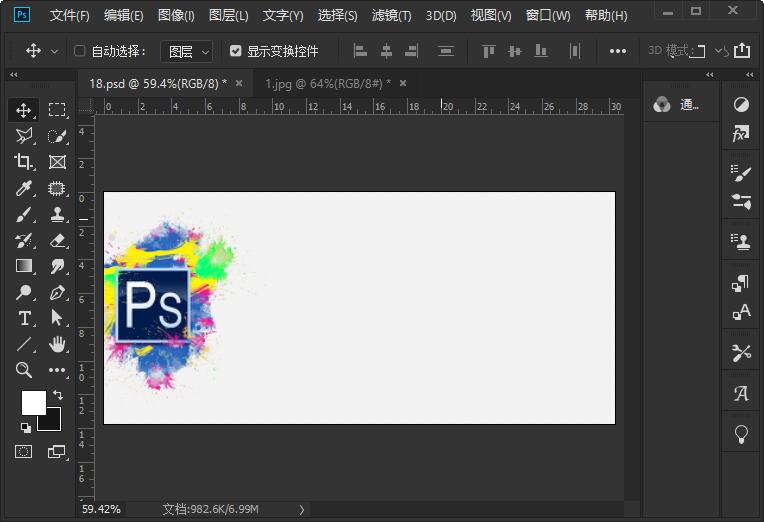Click the Share export icon
The width and height of the screenshot is (764, 522).
(x=742, y=50)
